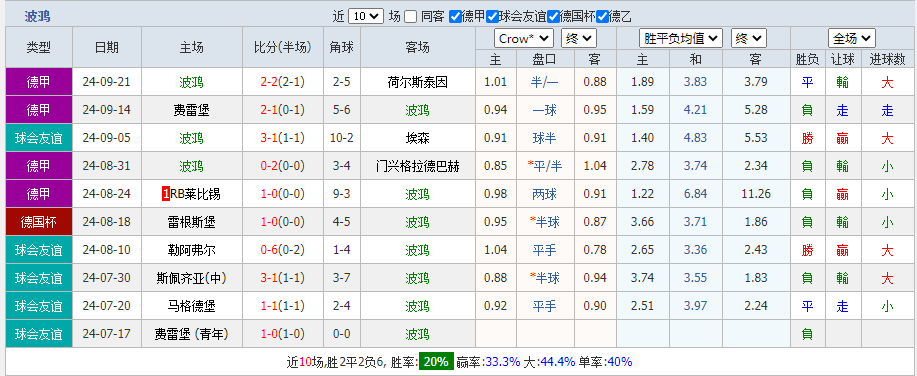Click score 2-2(2-1) on 24-09-21
917x376 pixels.
[x=283, y=82]
